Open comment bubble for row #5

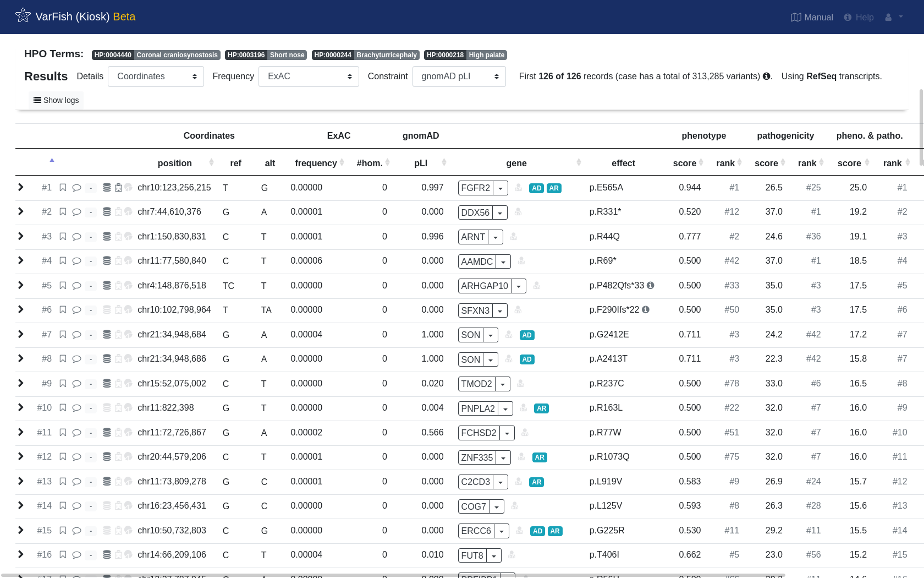[x=77, y=286]
